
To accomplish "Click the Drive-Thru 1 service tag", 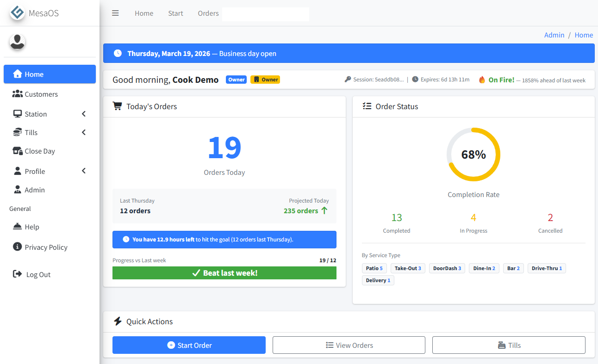I will click(547, 268).
